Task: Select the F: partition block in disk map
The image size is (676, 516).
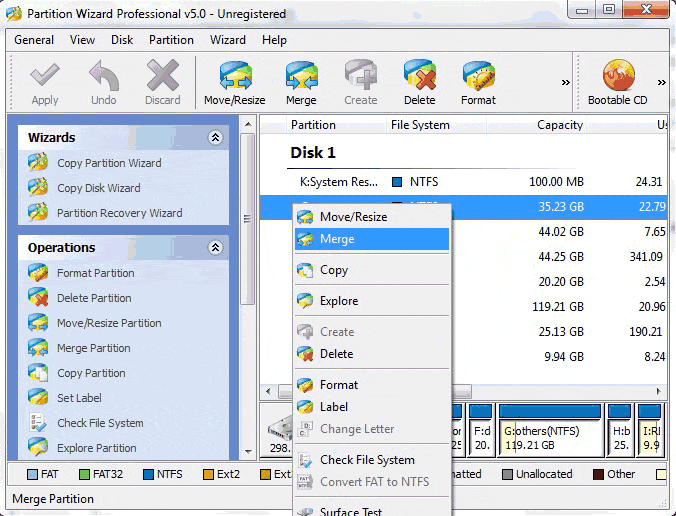Action: tap(481, 430)
